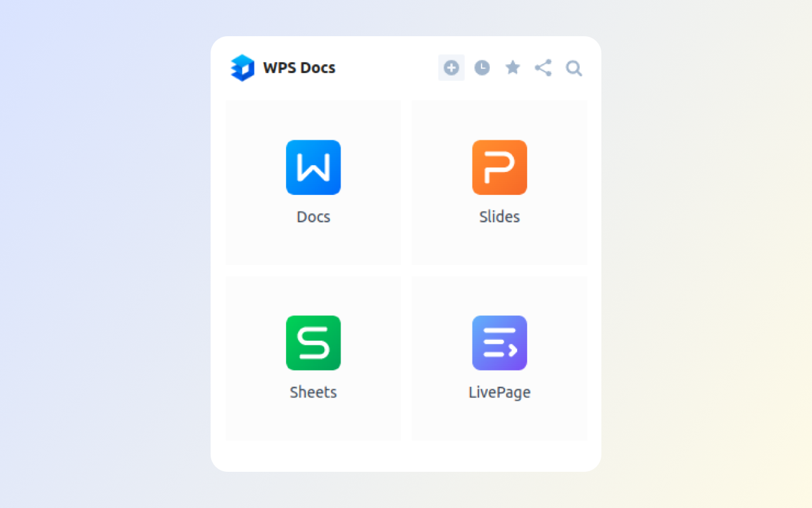Open the purple LivePage icon
The width and height of the screenshot is (812, 508).
coord(500,343)
